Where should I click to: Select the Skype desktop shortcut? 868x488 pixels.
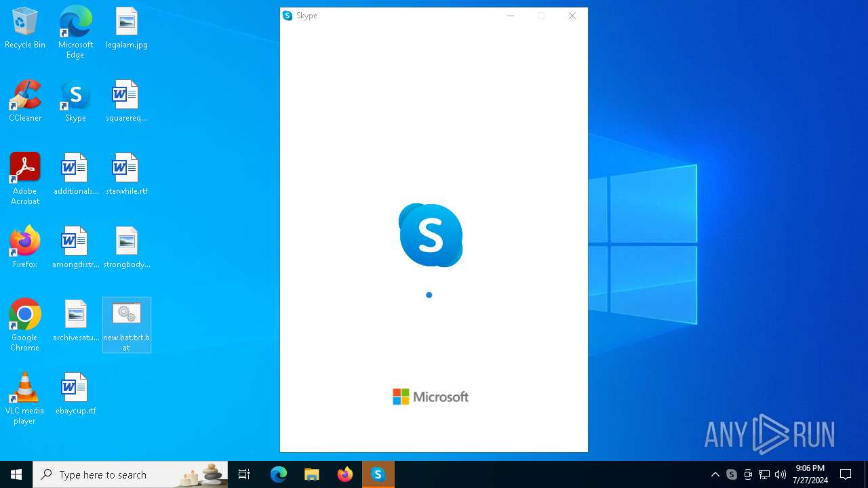tap(75, 102)
